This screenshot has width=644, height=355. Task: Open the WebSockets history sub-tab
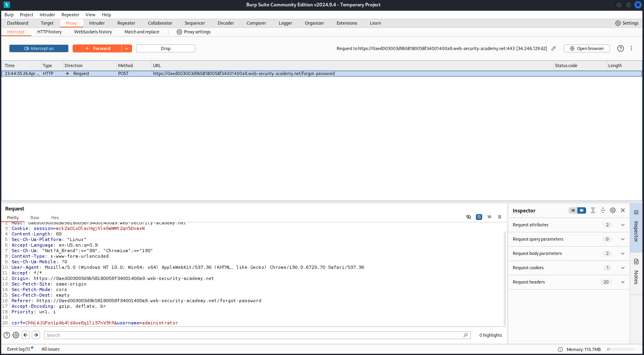pyautogui.click(x=93, y=32)
